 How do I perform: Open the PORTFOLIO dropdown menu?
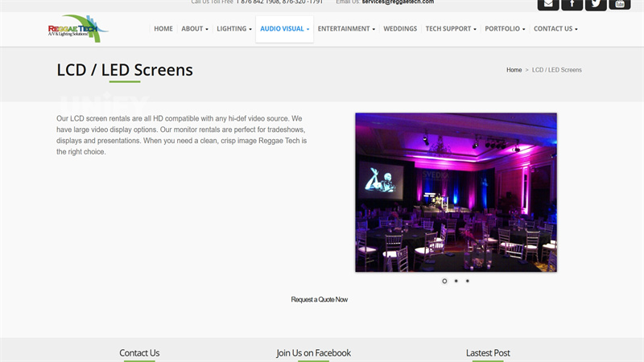[x=505, y=29]
